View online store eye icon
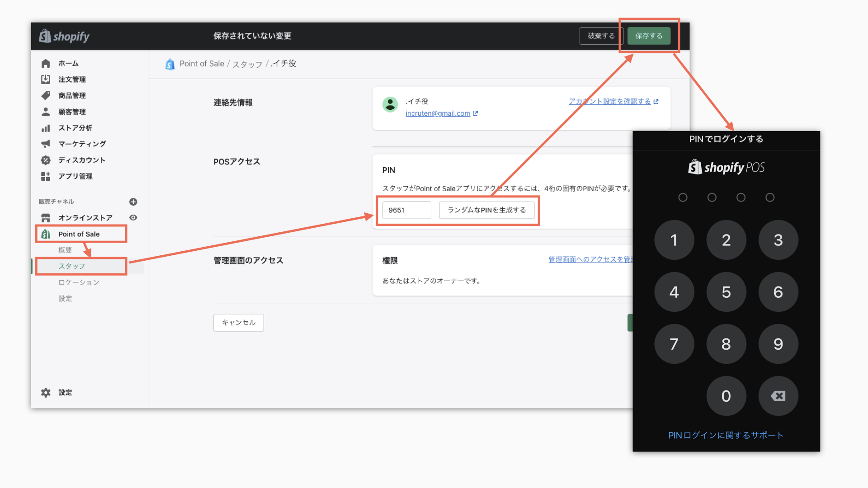Viewport: 868px width, 488px height. (x=133, y=217)
